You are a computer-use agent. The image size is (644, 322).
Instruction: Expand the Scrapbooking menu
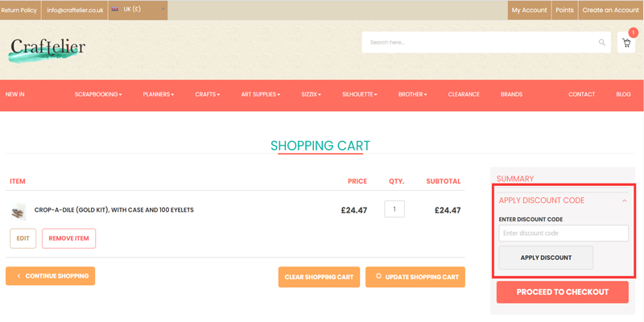98,94
